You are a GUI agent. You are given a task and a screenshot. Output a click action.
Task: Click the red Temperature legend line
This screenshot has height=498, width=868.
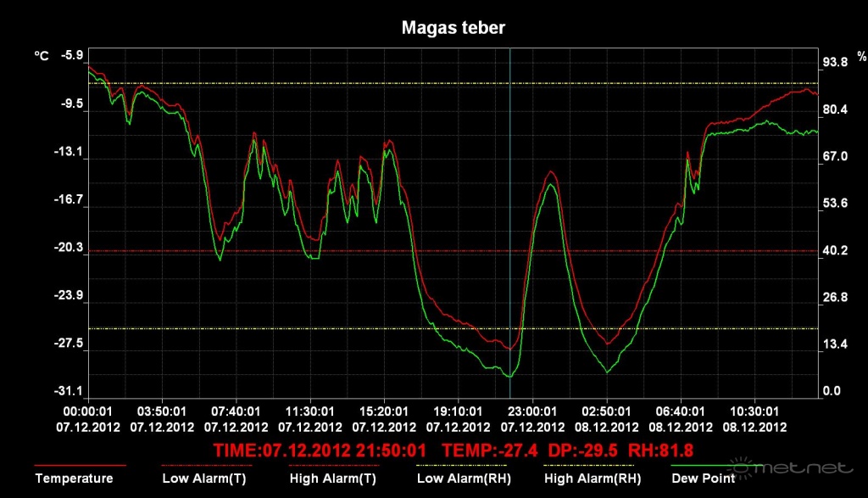[x=80, y=465]
